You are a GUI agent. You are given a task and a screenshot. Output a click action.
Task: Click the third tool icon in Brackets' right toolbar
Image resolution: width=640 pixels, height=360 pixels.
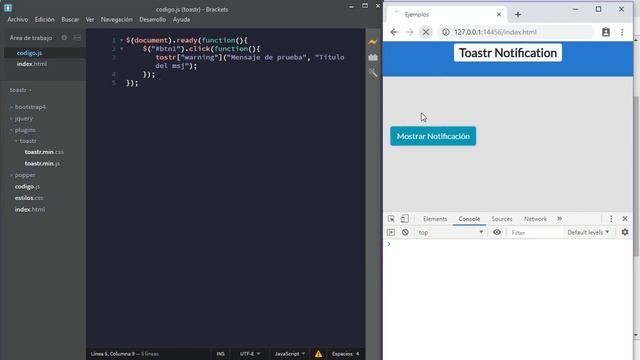coord(373,73)
